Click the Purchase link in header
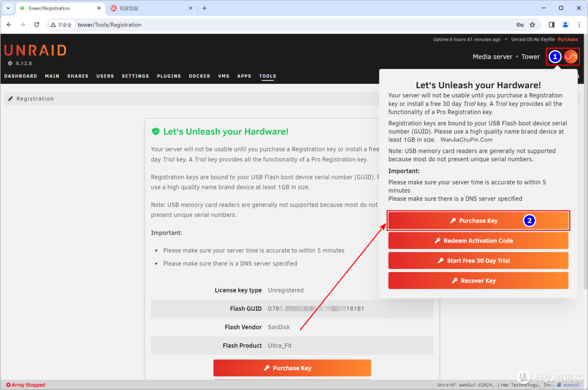Viewport: 588px width, 390px height. click(567, 40)
